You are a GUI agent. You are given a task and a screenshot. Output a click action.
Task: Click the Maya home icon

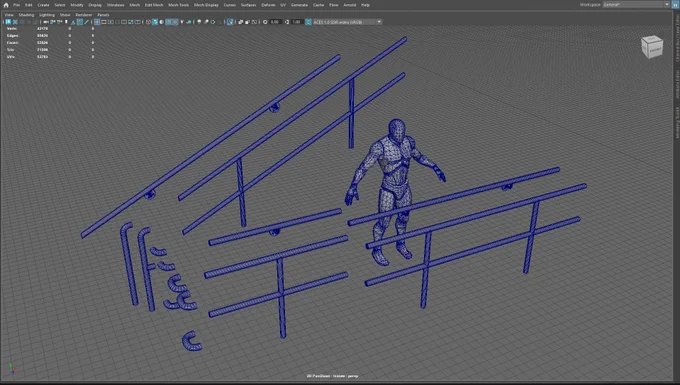coord(6,5)
